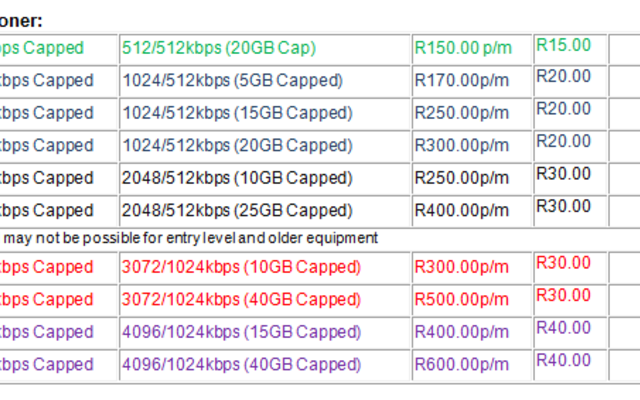
Task: Click the red R300.00p/m price
Action: [x=461, y=267]
